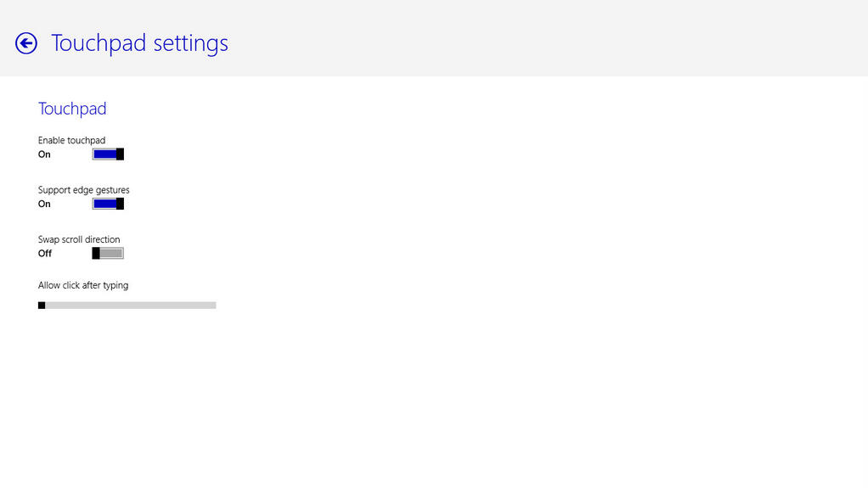868x488 pixels.
Task: Click the black knob of the Enable touchpad switch
Action: coord(120,154)
